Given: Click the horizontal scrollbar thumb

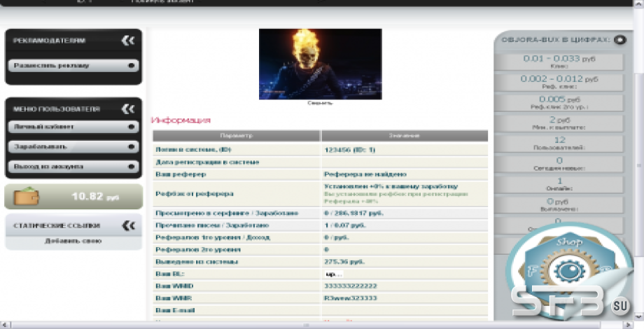Looking at the screenshot, I should click(x=306, y=325).
